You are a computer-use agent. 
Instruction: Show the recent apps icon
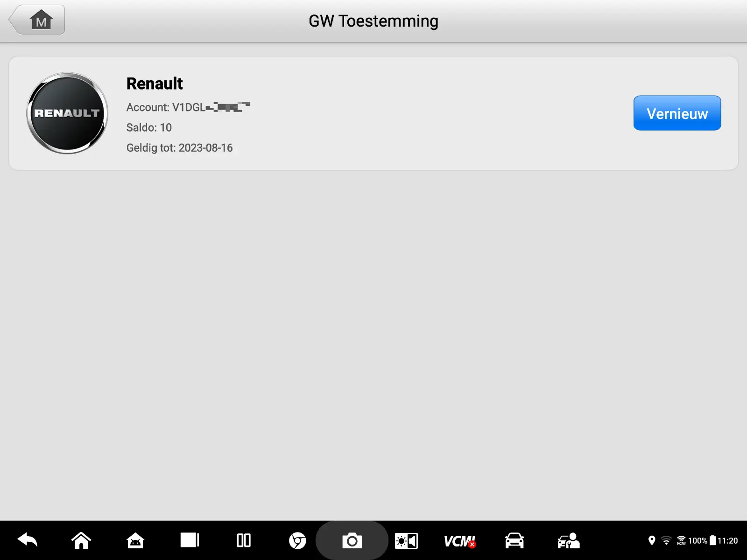190,540
